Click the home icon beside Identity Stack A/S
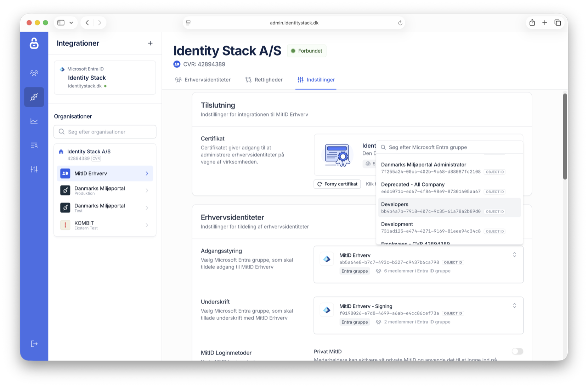Screen dimensions: 588x387 pyautogui.click(x=61, y=152)
